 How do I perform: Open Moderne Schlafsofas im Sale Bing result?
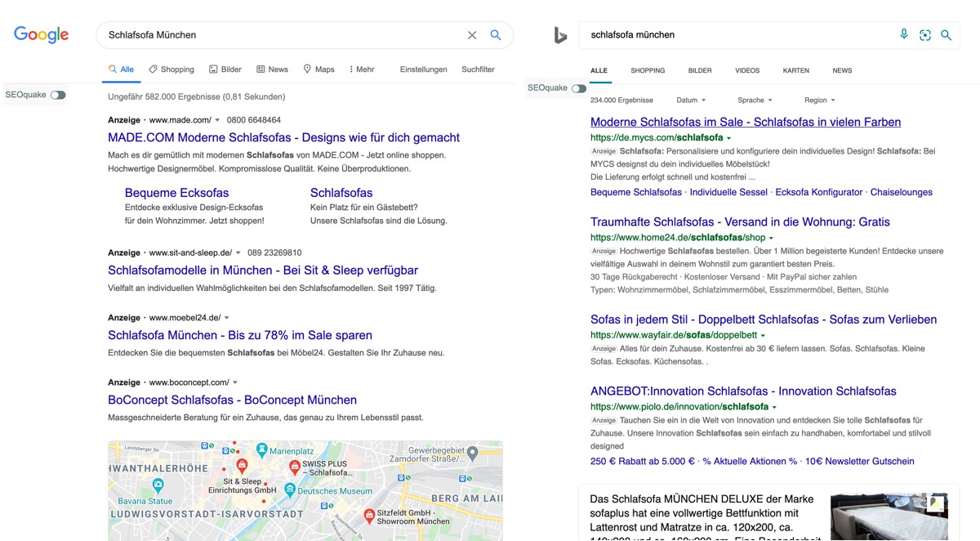(x=746, y=122)
